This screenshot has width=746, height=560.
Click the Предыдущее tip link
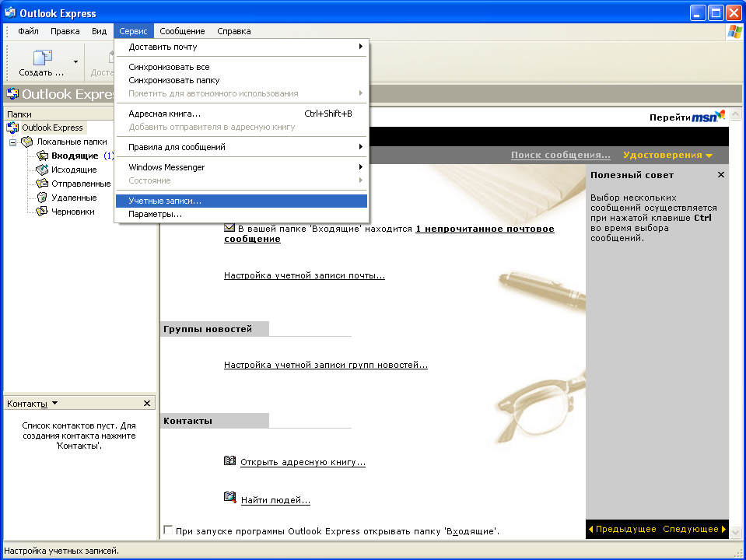tap(625, 529)
